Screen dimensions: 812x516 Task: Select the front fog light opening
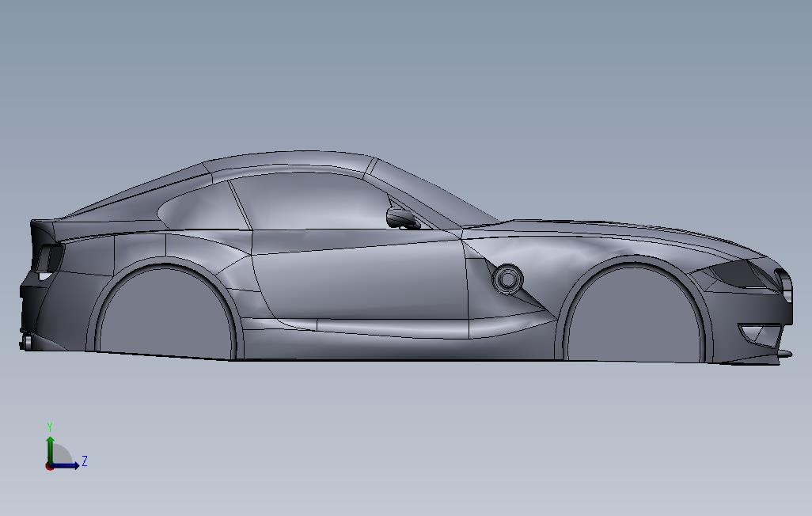(760, 334)
